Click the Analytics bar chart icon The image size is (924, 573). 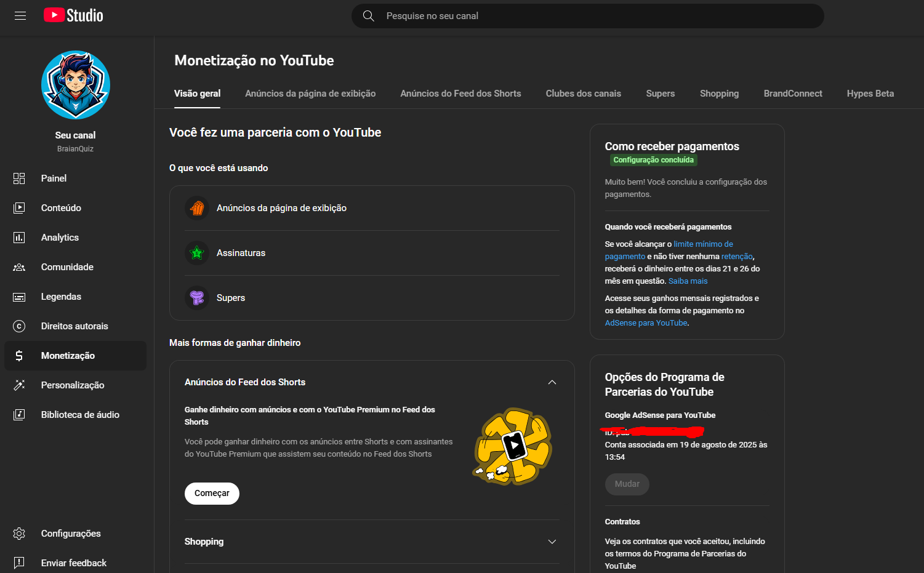19,238
